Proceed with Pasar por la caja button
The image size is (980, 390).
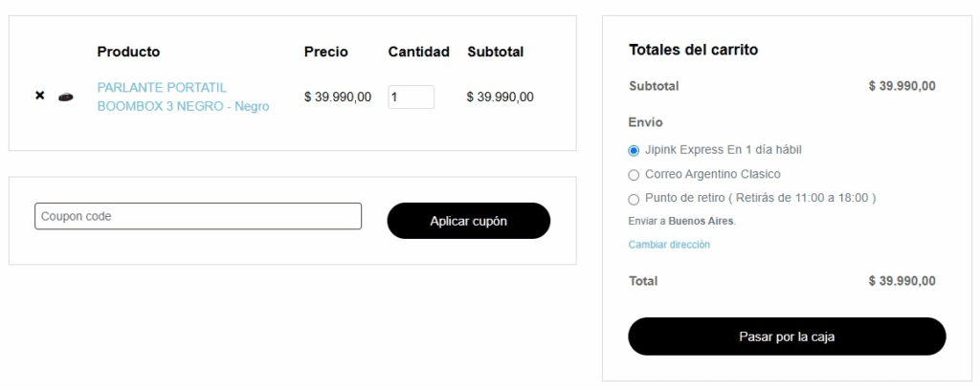coord(787,336)
